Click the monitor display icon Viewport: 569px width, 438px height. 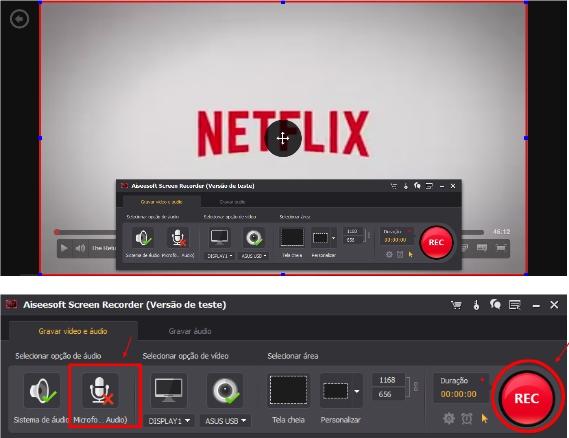pos(168,391)
